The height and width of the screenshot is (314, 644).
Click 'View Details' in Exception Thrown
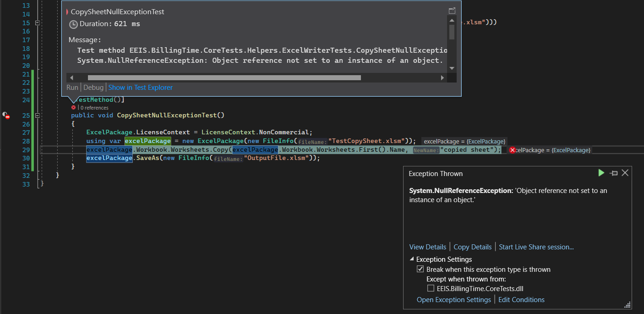tap(427, 247)
